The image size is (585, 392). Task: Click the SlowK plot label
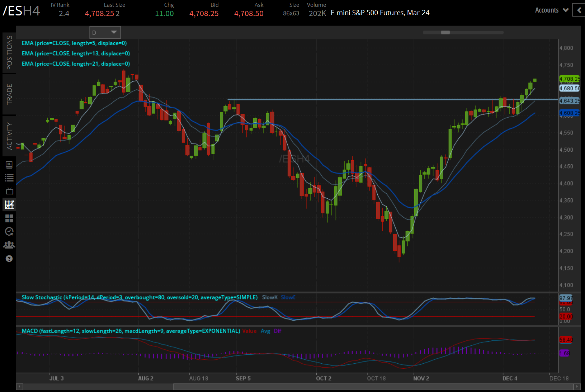270,297
